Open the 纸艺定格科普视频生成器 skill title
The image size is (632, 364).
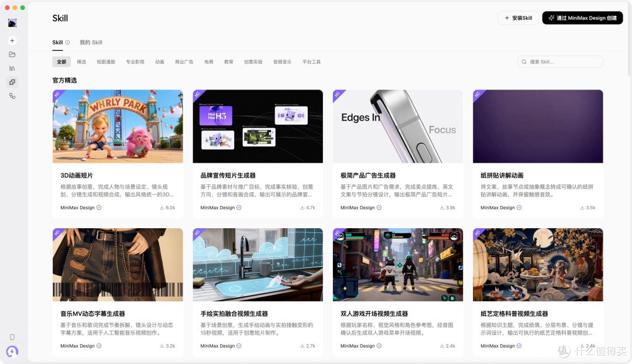point(514,314)
